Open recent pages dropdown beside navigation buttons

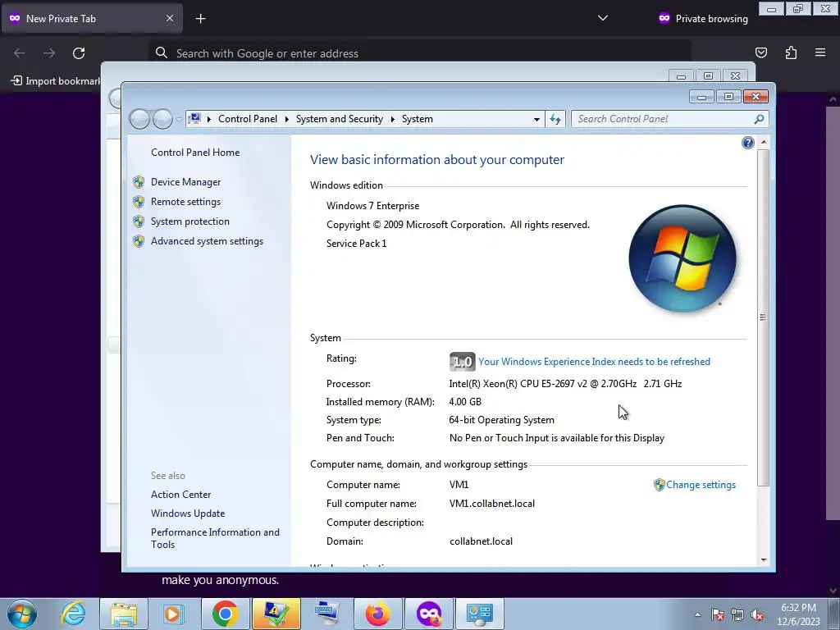(x=179, y=120)
